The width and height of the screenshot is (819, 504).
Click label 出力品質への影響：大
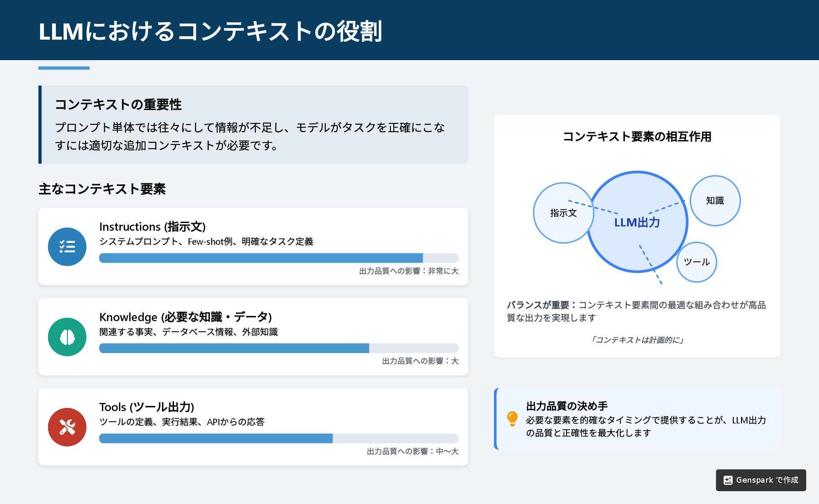pyautogui.click(x=420, y=361)
